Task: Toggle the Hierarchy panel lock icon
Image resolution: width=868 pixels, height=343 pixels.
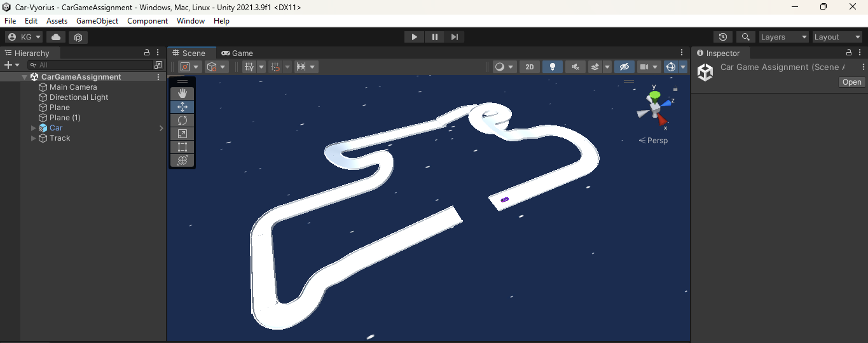Action: coord(147,53)
